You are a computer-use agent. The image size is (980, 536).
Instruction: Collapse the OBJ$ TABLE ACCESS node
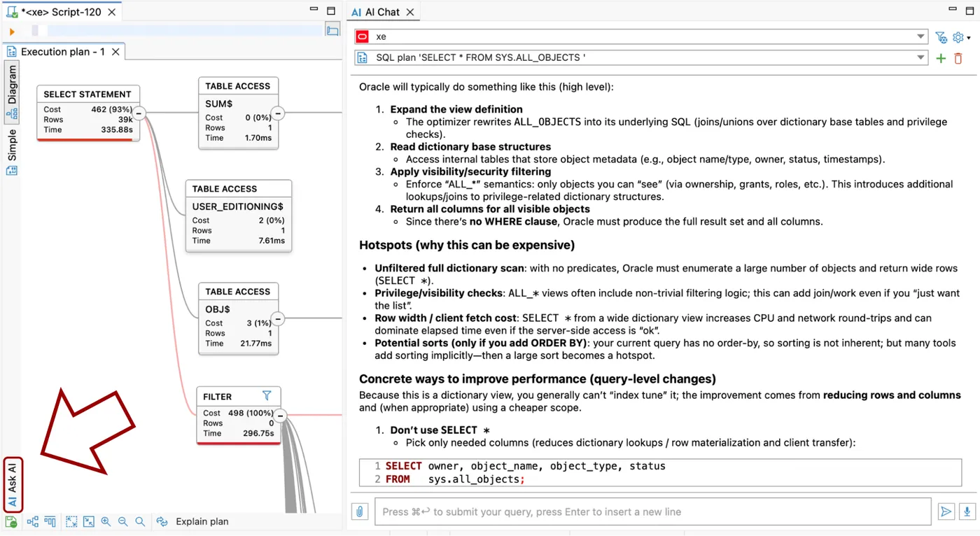[278, 319]
